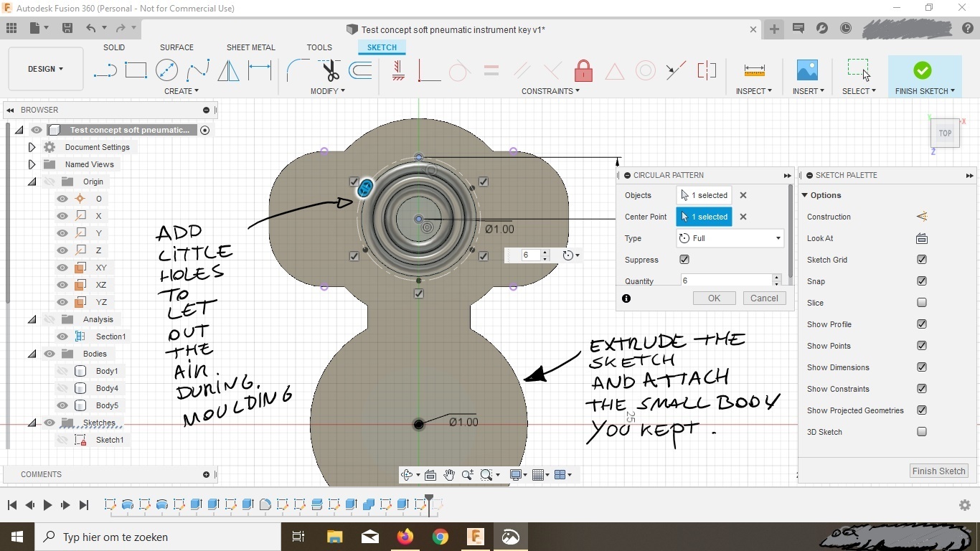Hide the Body5 body
The image size is (980, 551).
click(x=62, y=405)
